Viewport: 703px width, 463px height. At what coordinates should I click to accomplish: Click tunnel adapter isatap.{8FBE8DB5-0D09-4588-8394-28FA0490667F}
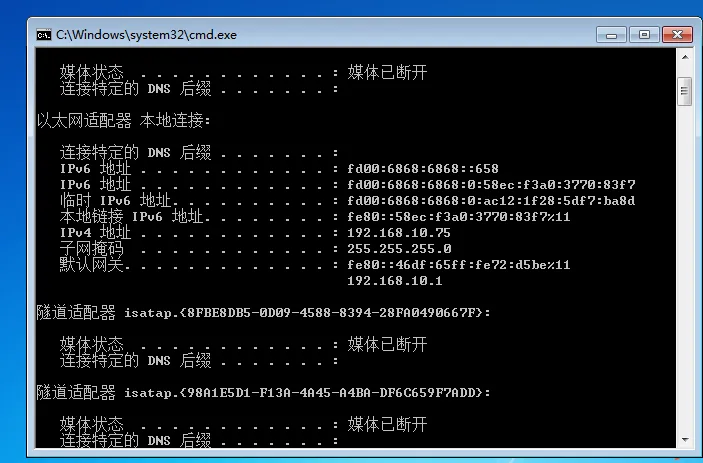[x=264, y=312]
